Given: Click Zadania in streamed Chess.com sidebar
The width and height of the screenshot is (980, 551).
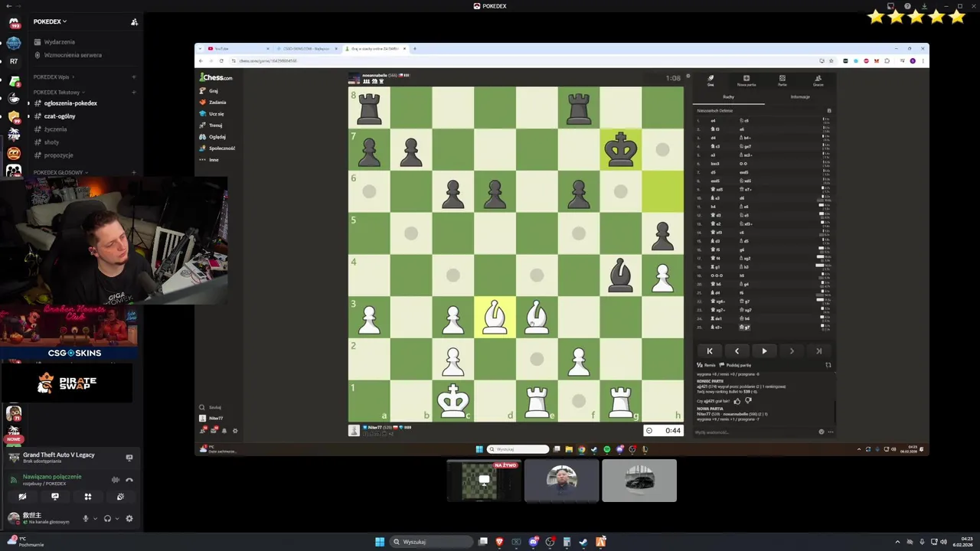Looking at the screenshot, I should click(217, 102).
